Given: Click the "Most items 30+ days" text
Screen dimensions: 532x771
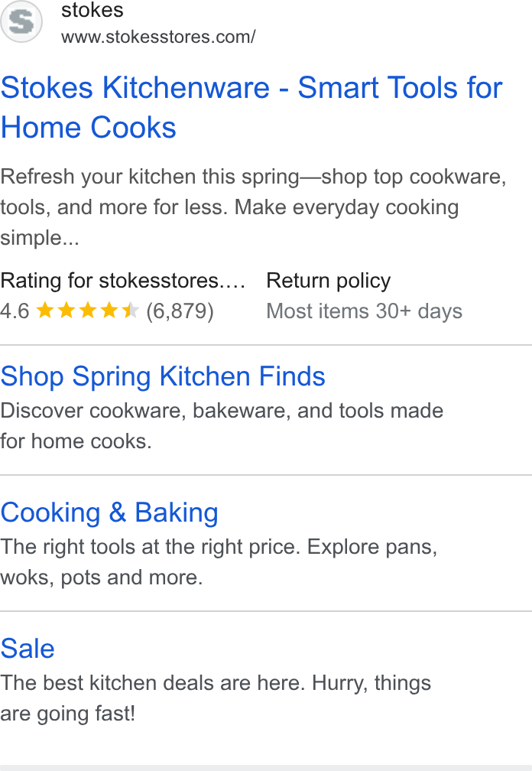Looking at the screenshot, I should click(x=364, y=311).
